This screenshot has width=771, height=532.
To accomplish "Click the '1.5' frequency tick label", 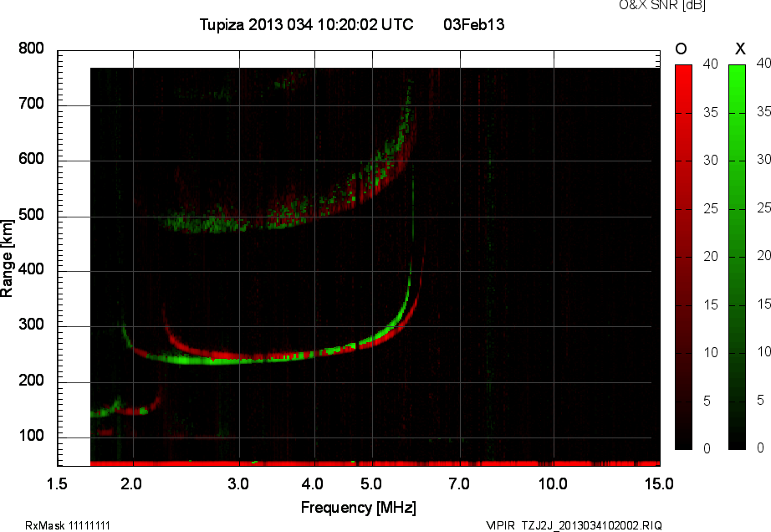I will pos(57,484).
